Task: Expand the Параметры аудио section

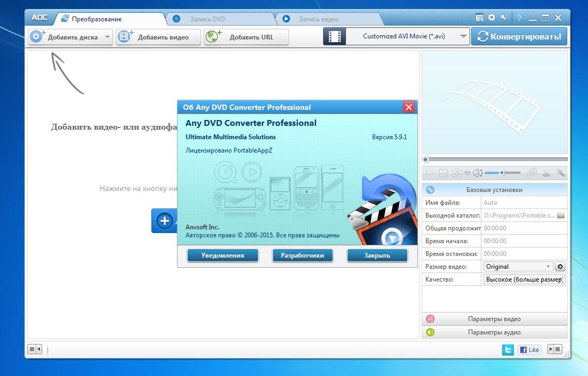Action: click(x=494, y=332)
